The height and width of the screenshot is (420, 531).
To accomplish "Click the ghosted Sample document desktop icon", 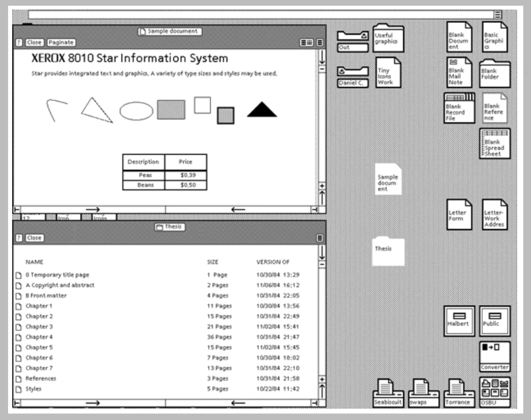I will pos(388,179).
